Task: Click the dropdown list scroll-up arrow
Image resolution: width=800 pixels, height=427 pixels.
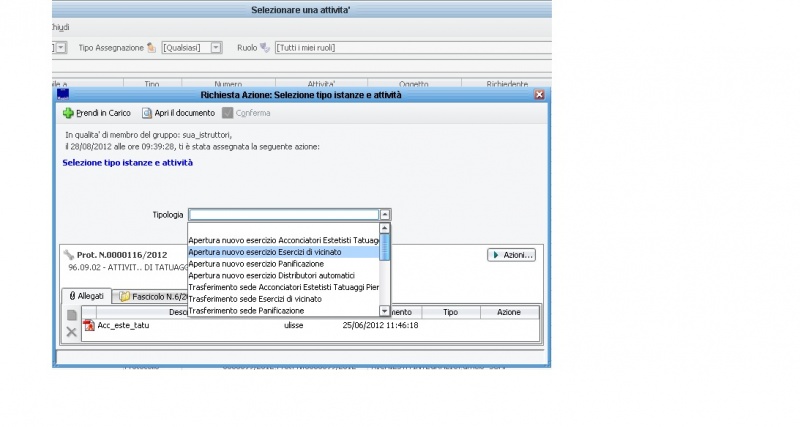Action: (385, 228)
